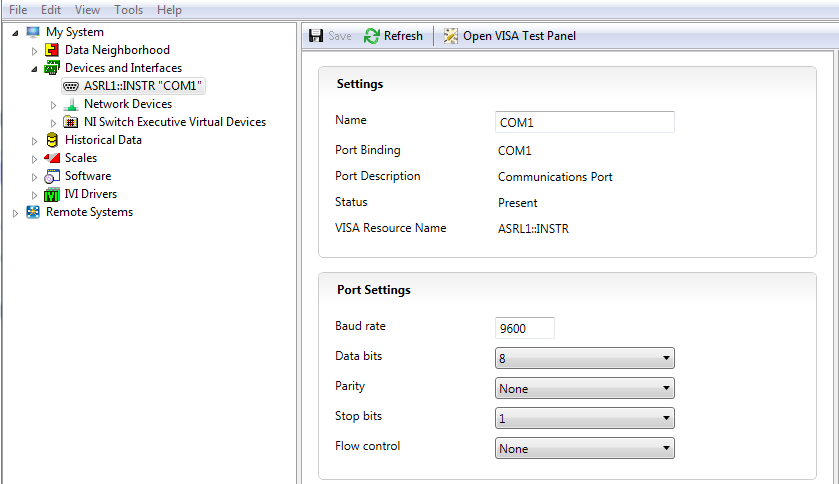Image resolution: width=839 pixels, height=484 pixels.
Task: Click the Baud rate input field
Action: click(x=525, y=328)
